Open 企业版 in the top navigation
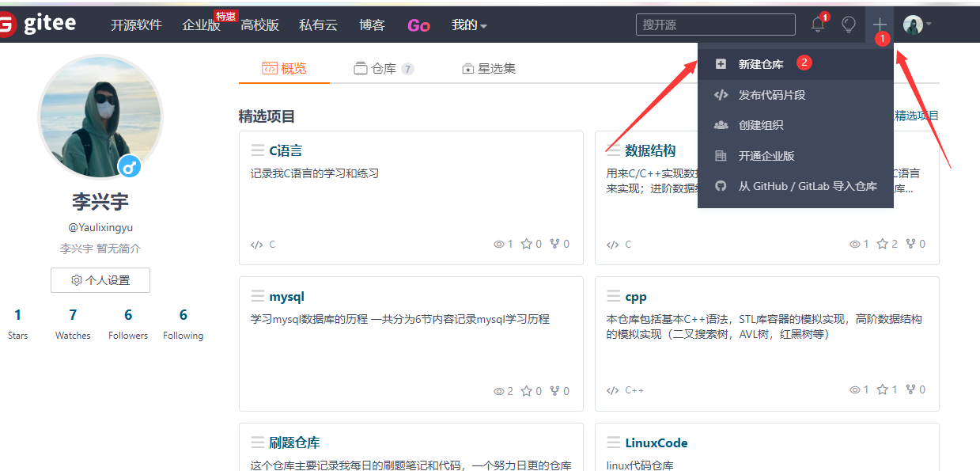This screenshot has height=471, width=980. coord(202,25)
